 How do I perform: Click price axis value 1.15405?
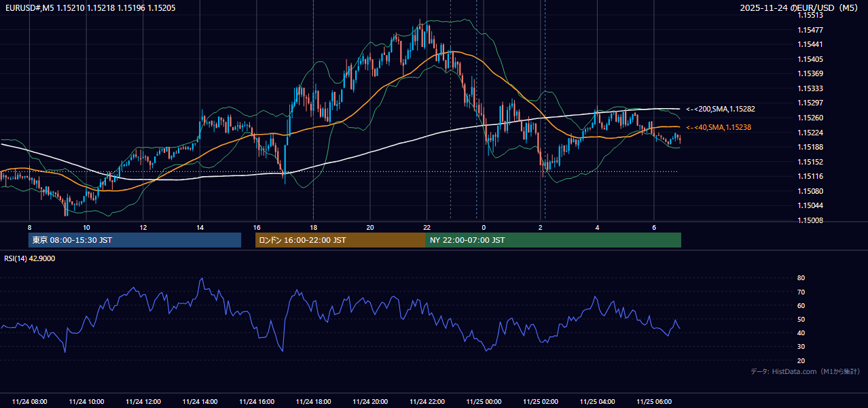tap(810, 59)
